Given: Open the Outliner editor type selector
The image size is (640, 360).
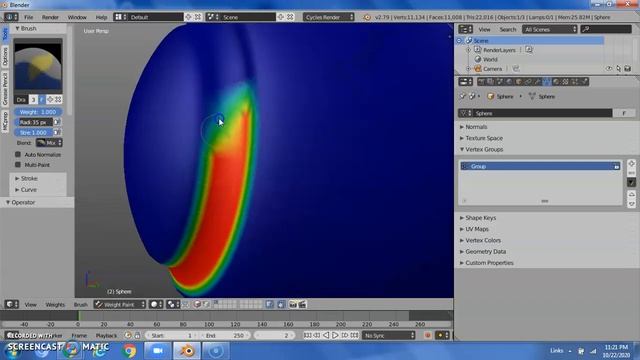Looking at the screenshot, I should point(465,29).
